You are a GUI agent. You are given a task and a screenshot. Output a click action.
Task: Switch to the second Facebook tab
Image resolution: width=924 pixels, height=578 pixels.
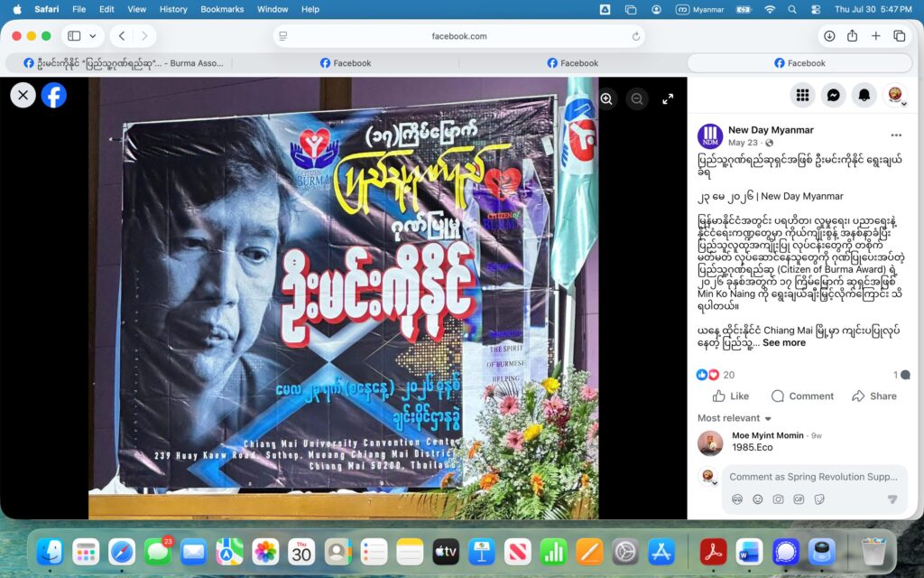346,63
